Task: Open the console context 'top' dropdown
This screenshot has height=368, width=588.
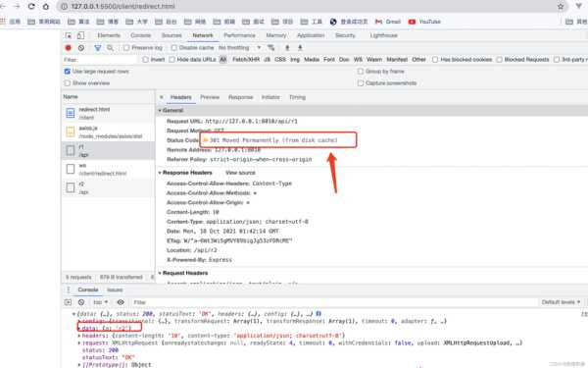Action: 100,302
